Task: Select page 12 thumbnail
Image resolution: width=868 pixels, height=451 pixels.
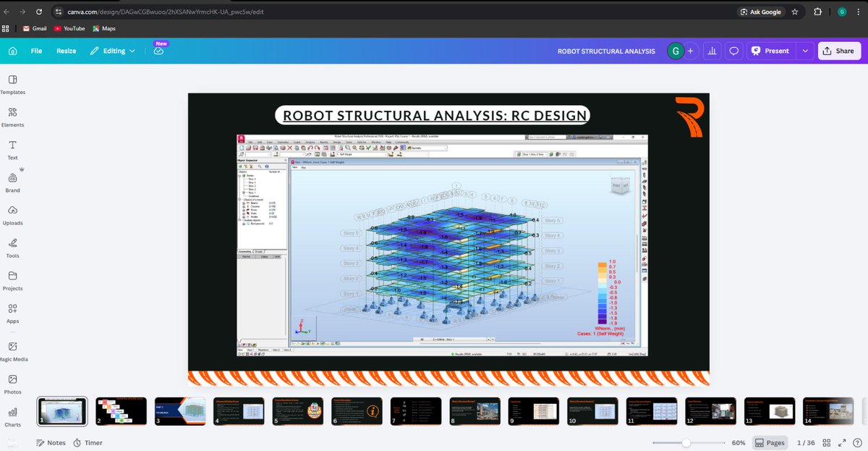Action: point(711,410)
